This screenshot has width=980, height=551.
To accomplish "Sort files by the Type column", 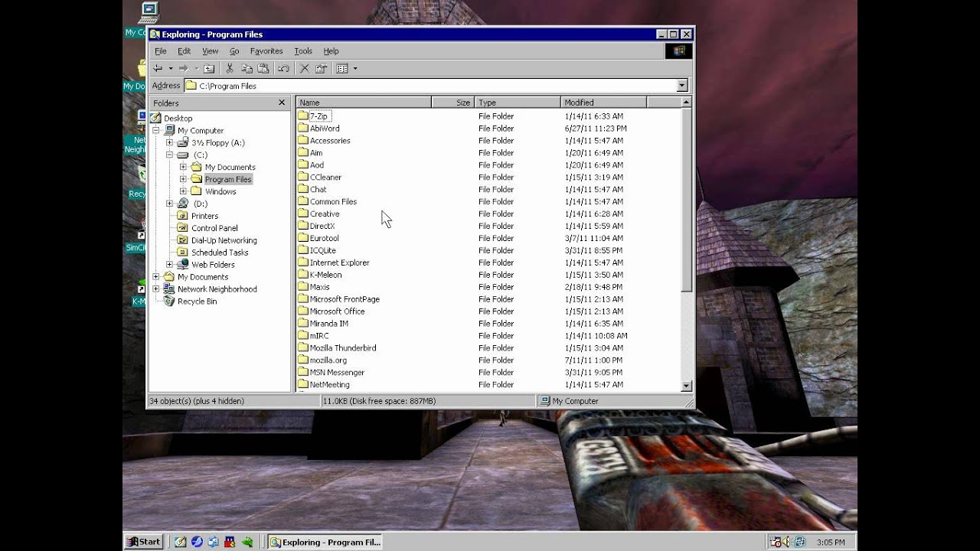I will point(517,102).
